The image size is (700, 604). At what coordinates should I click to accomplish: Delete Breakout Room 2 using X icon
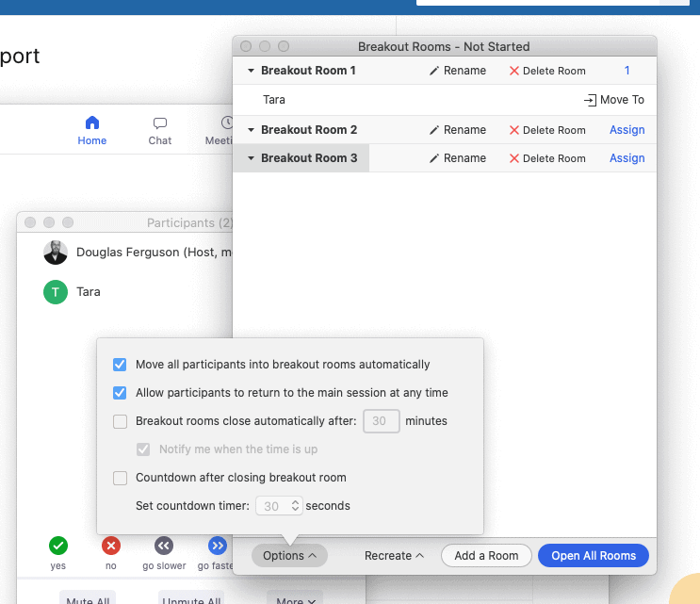click(514, 130)
